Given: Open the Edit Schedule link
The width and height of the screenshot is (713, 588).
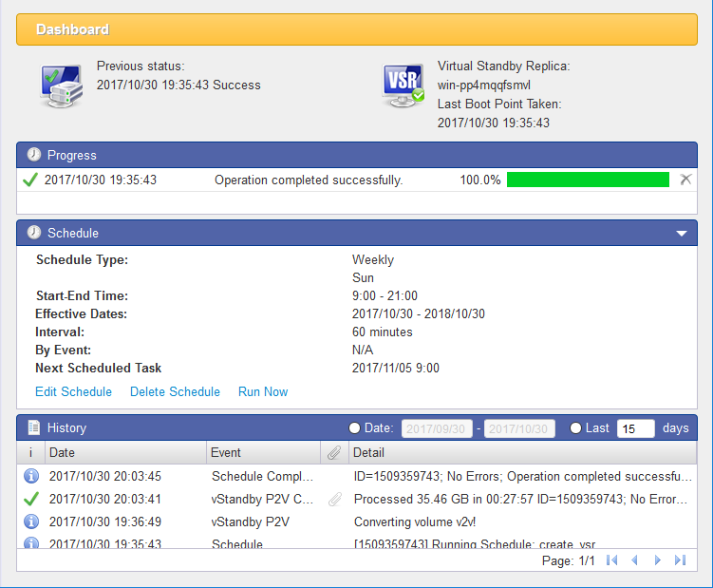Looking at the screenshot, I should tap(73, 392).
